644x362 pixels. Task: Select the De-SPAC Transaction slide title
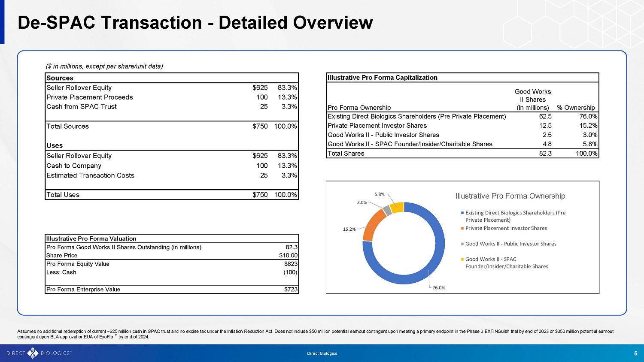195,23
